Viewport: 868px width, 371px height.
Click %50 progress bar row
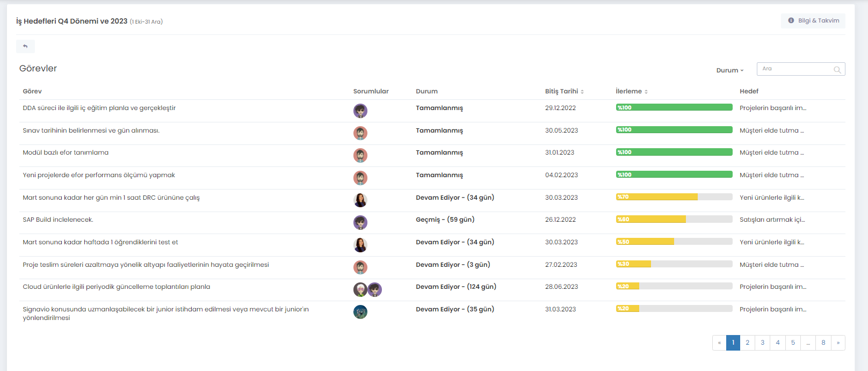pyautogui.click(x=674, y=242)
